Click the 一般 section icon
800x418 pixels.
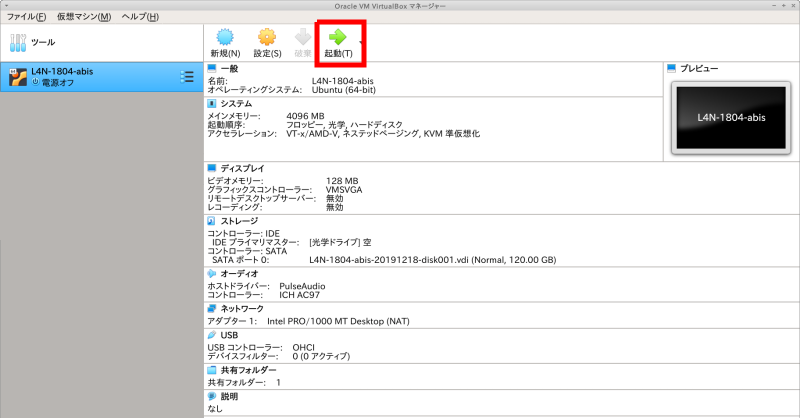click(212, 68)
